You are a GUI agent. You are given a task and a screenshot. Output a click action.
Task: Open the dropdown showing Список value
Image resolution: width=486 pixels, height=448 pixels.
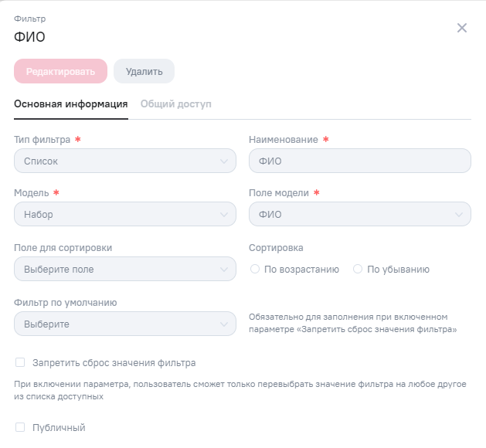click(x=116, y=161)
